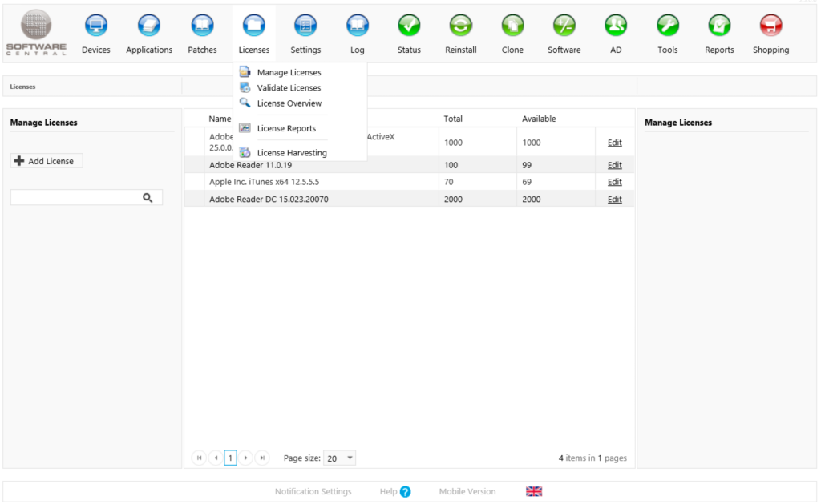
Task: Click the Licenses breadcrumb label
Action: tap(22, 87)
